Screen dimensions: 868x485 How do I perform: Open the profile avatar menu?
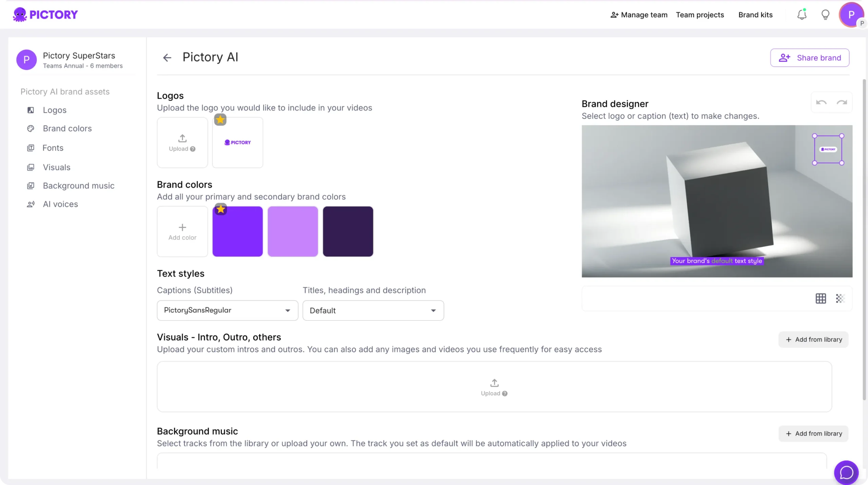pos(851,15)
